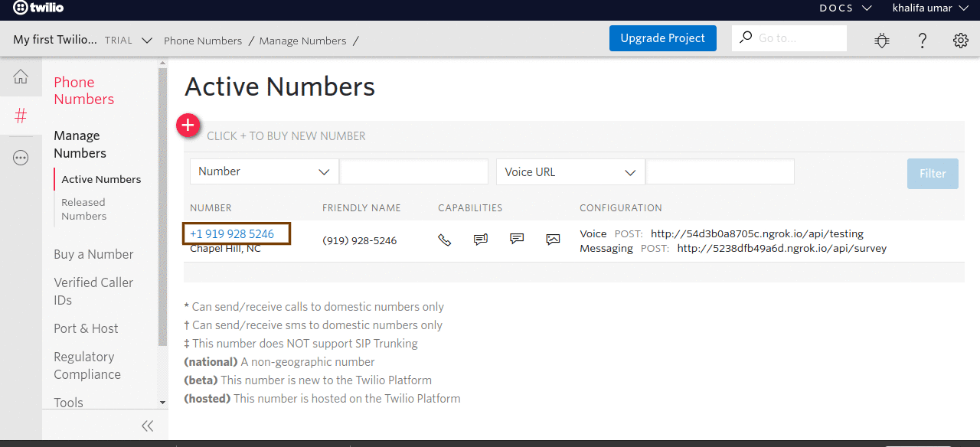This screenshot has height=447, width=980.
Task: Open Released Numbers in sidebar
Action: coord(84,209)
